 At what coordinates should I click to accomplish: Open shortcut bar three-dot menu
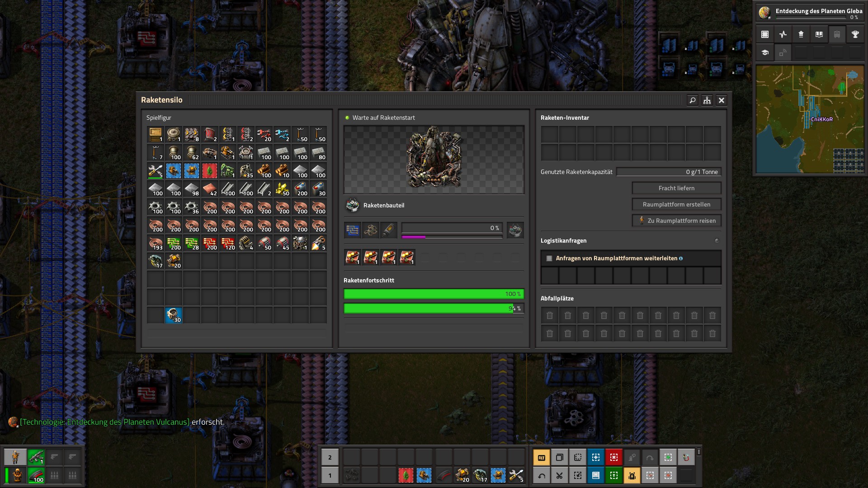tap(699, 452)
